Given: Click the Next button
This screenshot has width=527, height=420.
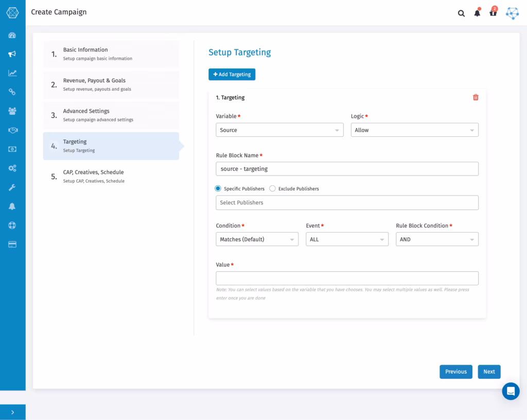Looking at the screenshot, I should (x=489, y=372).
